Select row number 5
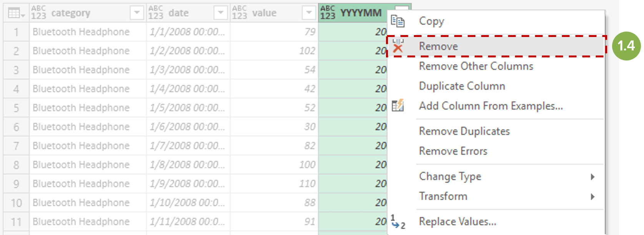Screen dimensions: 644x235 (x=16, y=108)
